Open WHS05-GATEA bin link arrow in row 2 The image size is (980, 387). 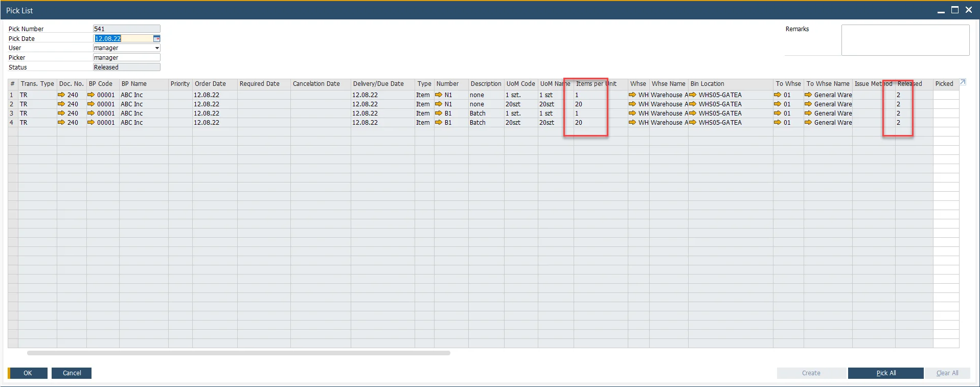[x=693, y=104]
